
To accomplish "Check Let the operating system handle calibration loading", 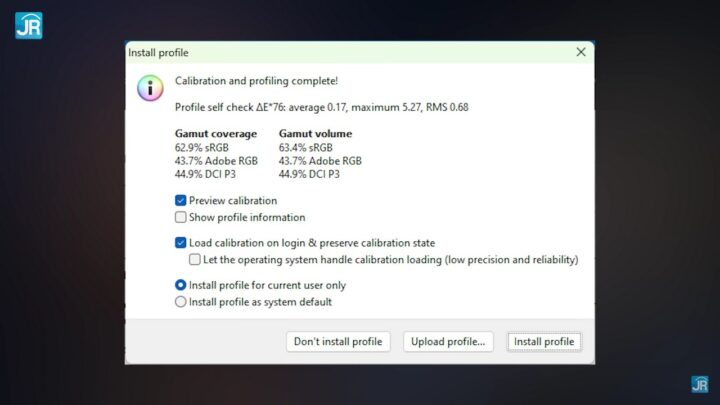I will 195,260.
